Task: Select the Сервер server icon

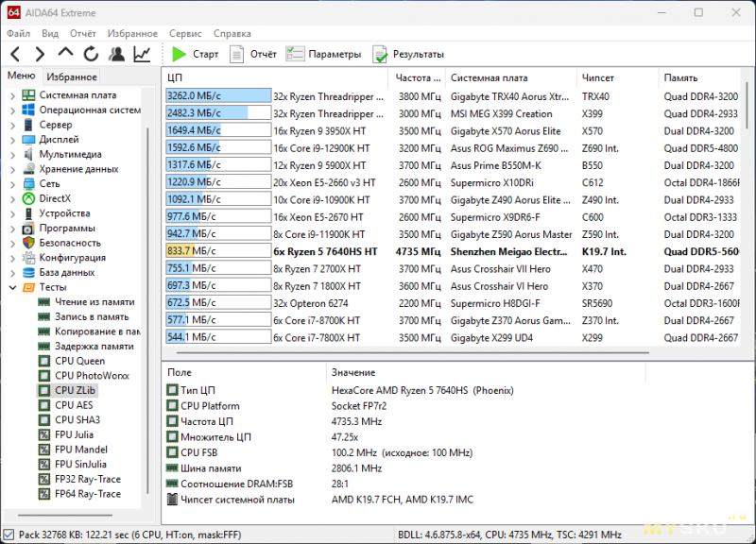Action: point(29,125)
